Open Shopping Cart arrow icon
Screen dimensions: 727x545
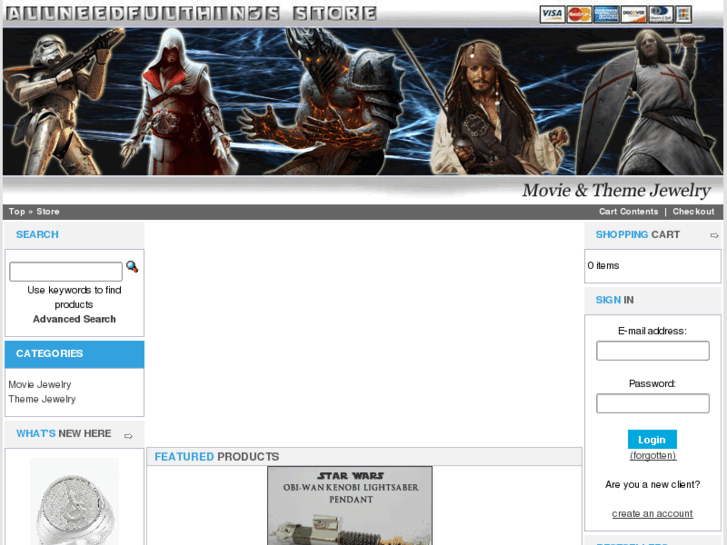[714, 236]
